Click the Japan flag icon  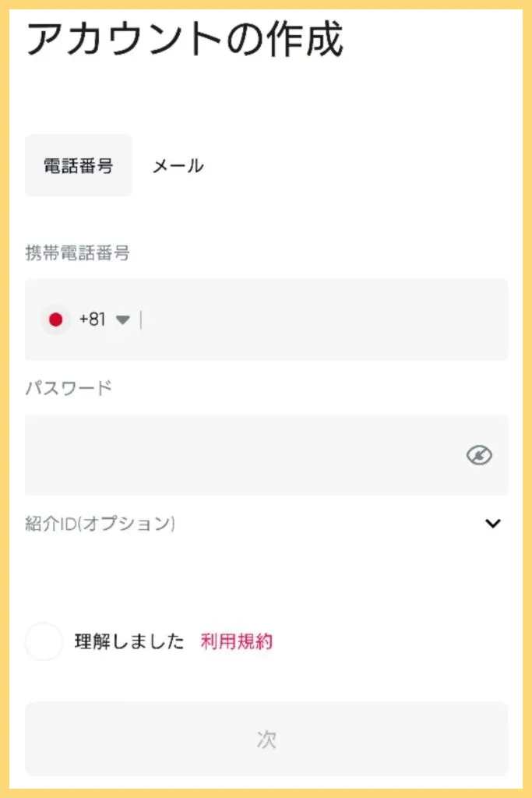tap(55, 320)
